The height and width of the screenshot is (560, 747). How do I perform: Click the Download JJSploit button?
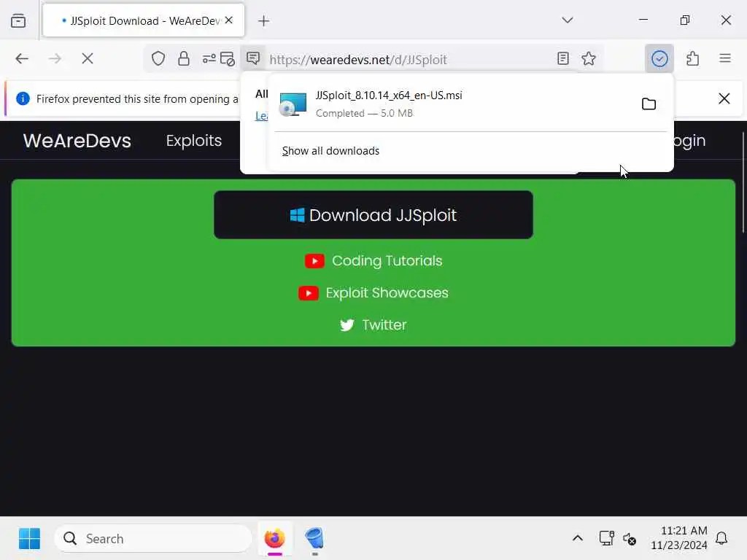click(373, 215)
